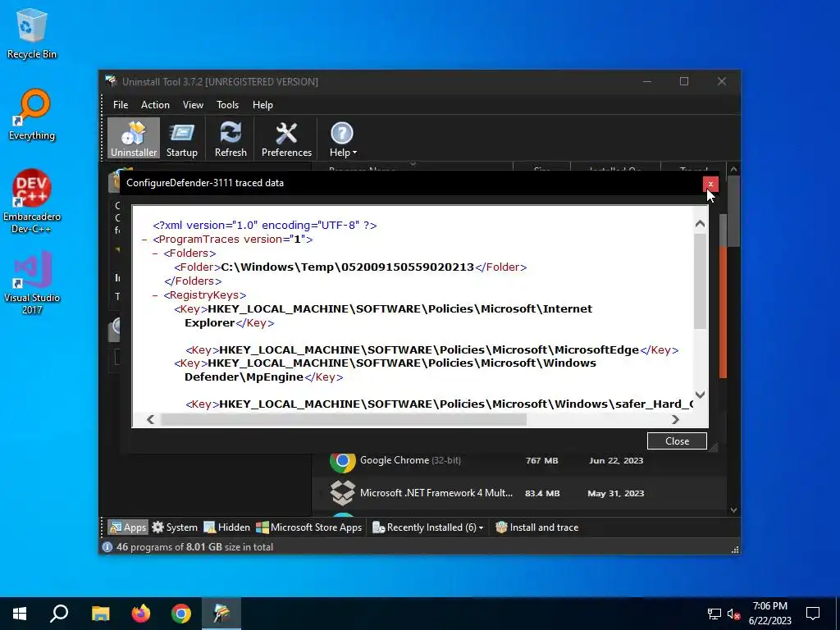Open taskbar Search
The width and height of the screenshot is (840, 630).
[x=59, y=614]
